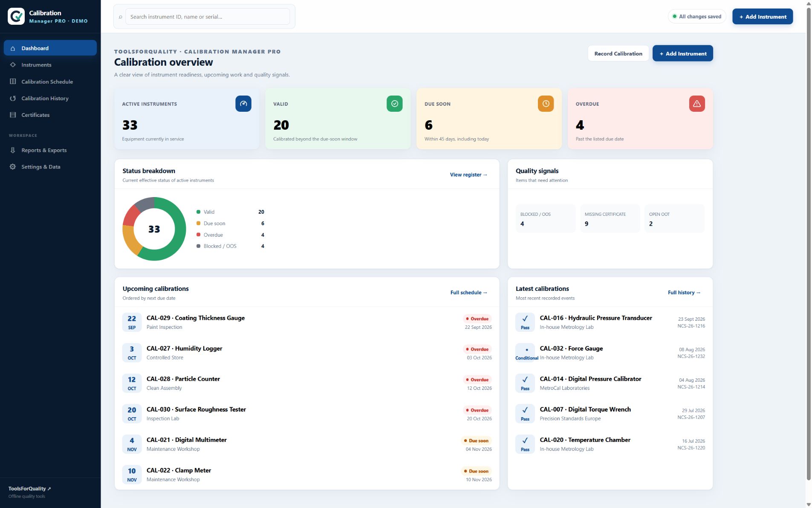
Task: Click the checkmark icon on Valid card
Action: coord(395,104)
